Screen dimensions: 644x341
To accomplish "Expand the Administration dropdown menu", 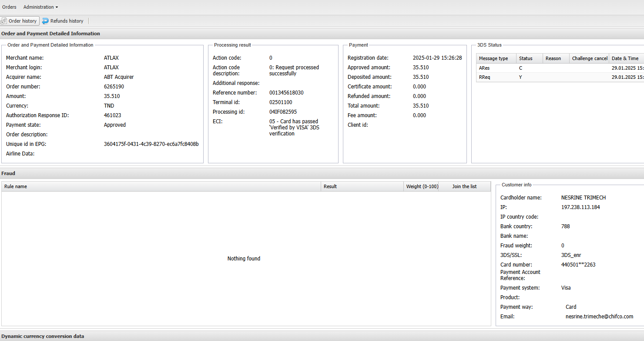I will 40,7.
